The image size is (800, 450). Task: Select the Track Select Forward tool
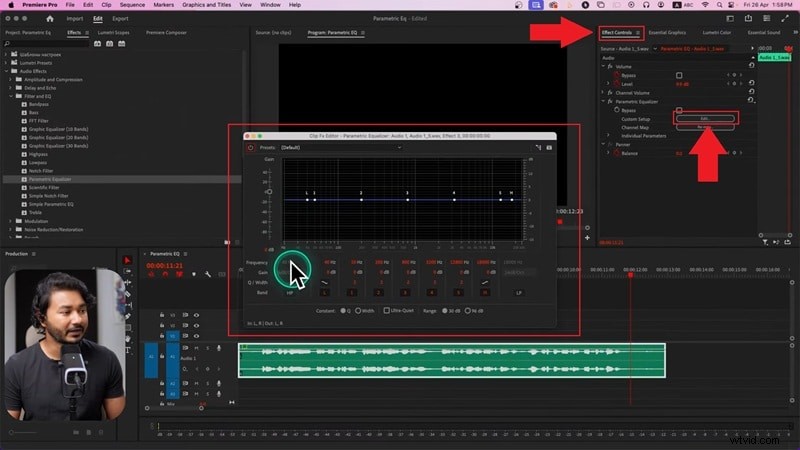(128, 271)
